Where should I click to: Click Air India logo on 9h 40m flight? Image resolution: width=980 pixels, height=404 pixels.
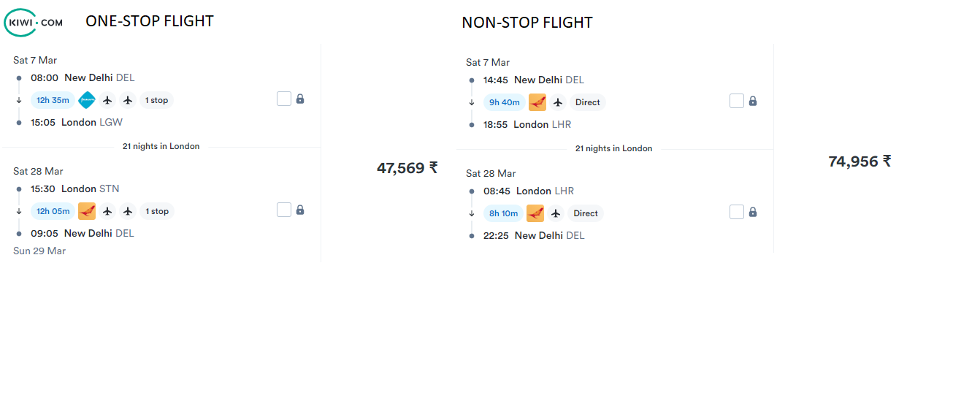tap(537, 102)
